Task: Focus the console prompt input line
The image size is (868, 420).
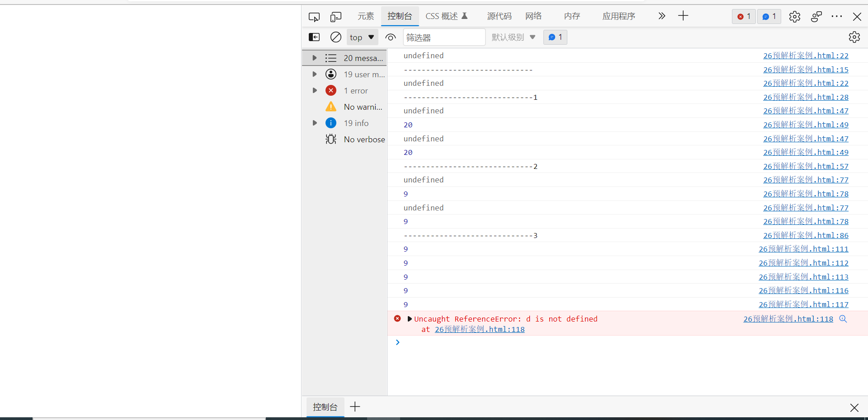Action: (628, 342)
